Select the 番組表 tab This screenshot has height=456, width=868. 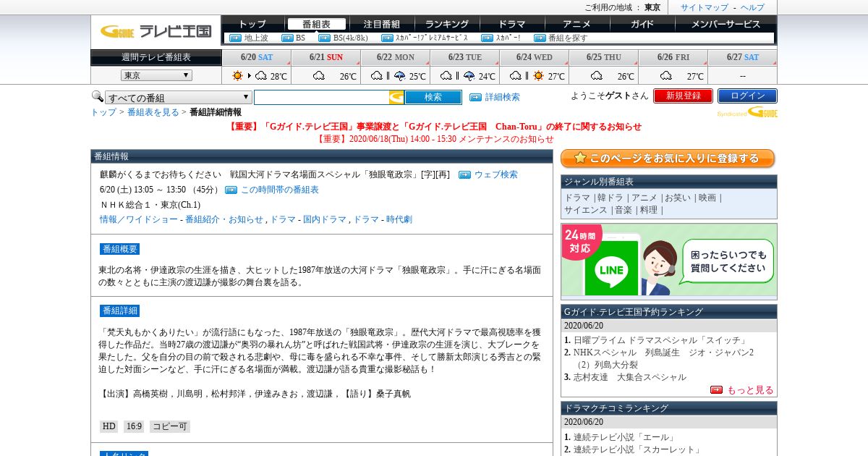(316, 24)
